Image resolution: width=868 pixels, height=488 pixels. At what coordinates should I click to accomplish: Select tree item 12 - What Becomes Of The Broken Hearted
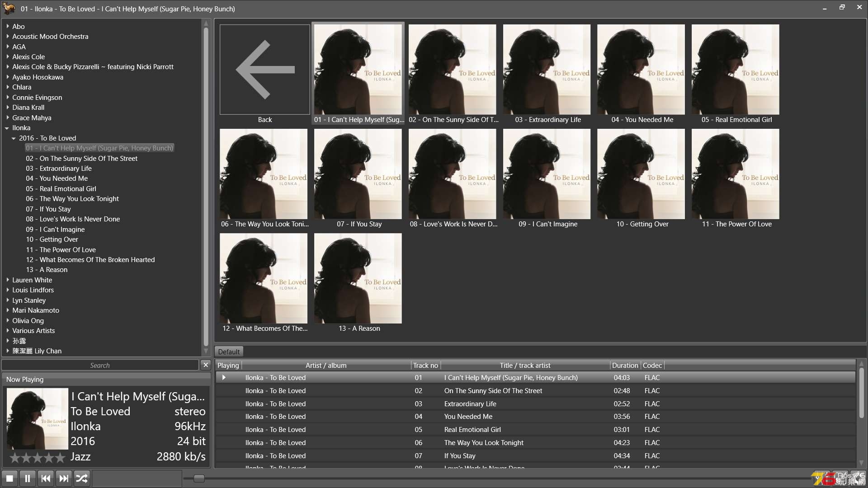click(x=90, y=259)
